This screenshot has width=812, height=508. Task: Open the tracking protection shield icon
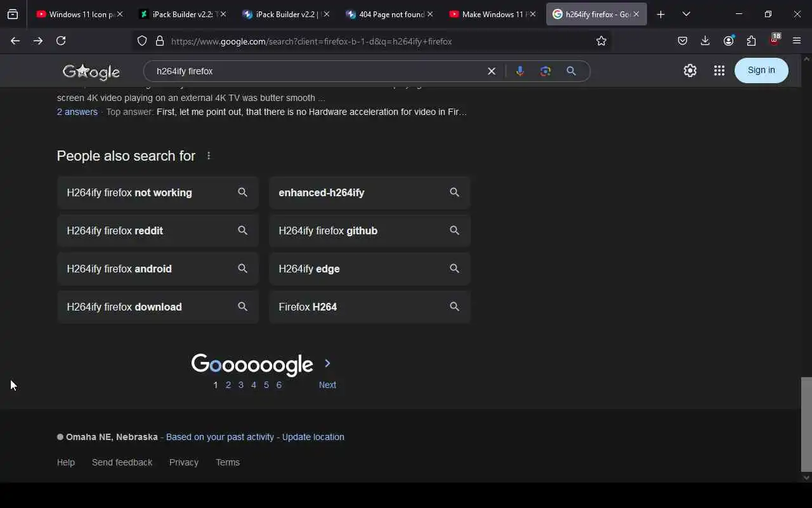142,41
